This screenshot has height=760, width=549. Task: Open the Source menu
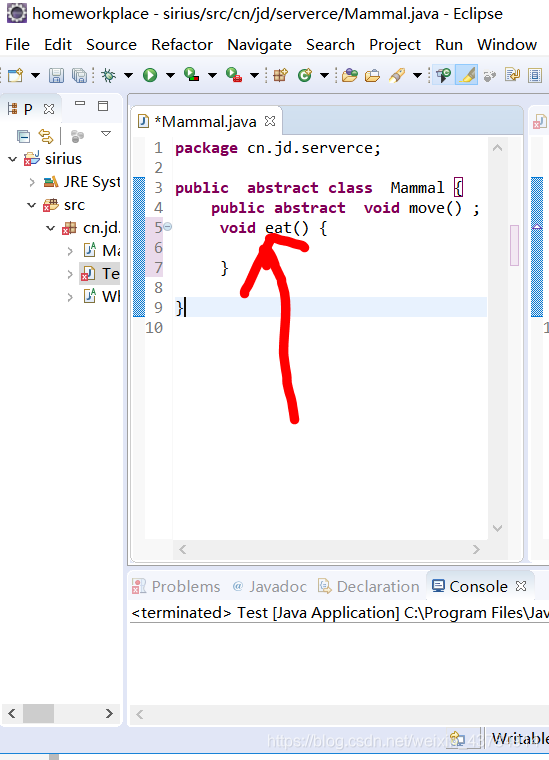[x=111, y=45]
